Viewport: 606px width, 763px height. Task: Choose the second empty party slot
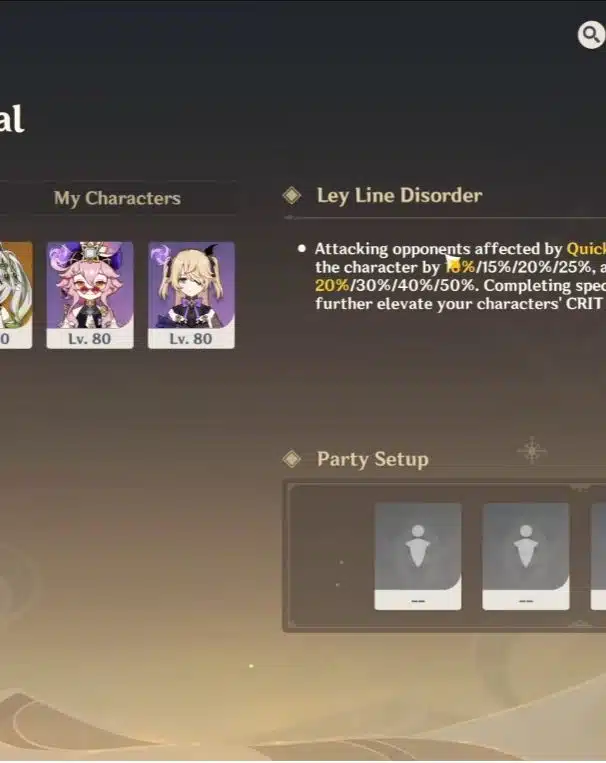click(x=526, y=556)
